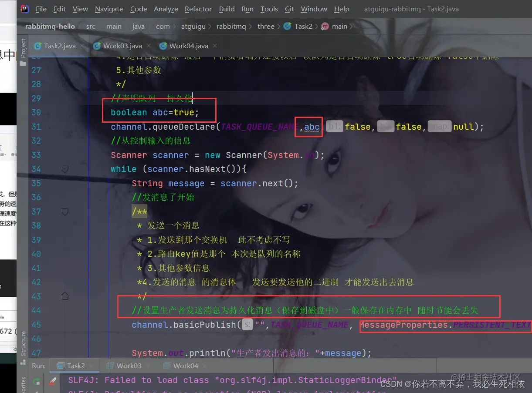Click the bookmark gutter icon at line 37
The height and width of the screenshot is (393, 532).
tap(64, 212)
